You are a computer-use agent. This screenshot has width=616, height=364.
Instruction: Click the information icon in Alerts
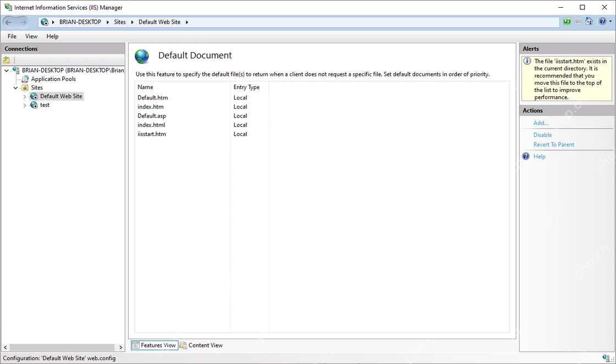(x=527, y=61)
